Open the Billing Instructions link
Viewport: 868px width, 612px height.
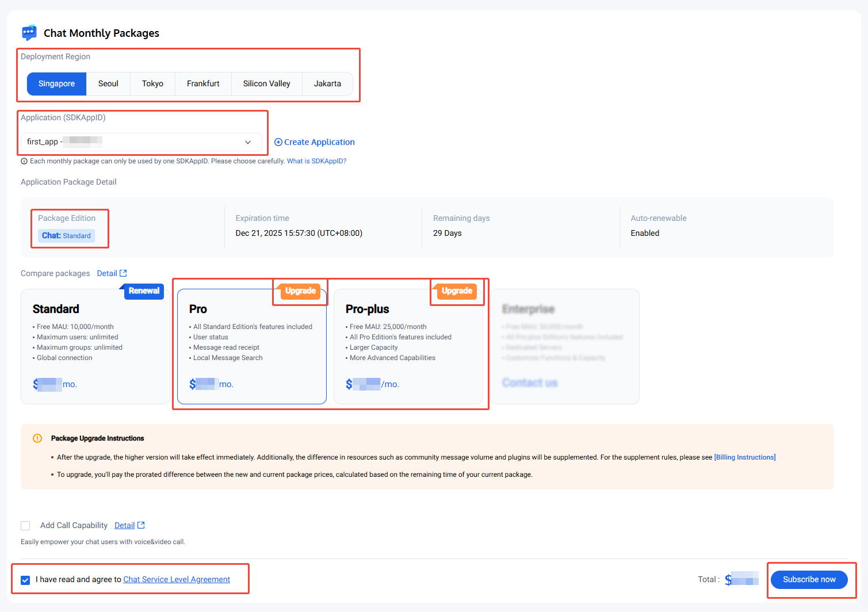point(744,457)
